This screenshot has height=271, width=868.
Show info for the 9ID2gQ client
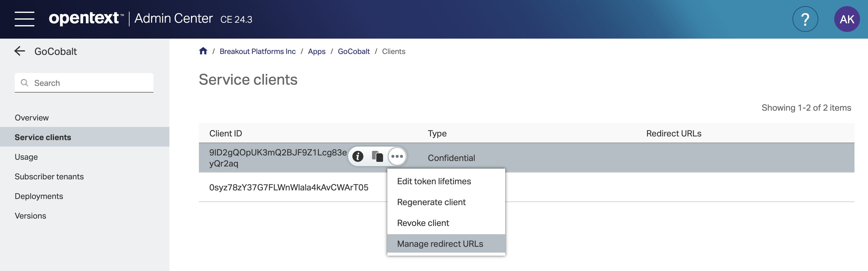coord(358,156)
